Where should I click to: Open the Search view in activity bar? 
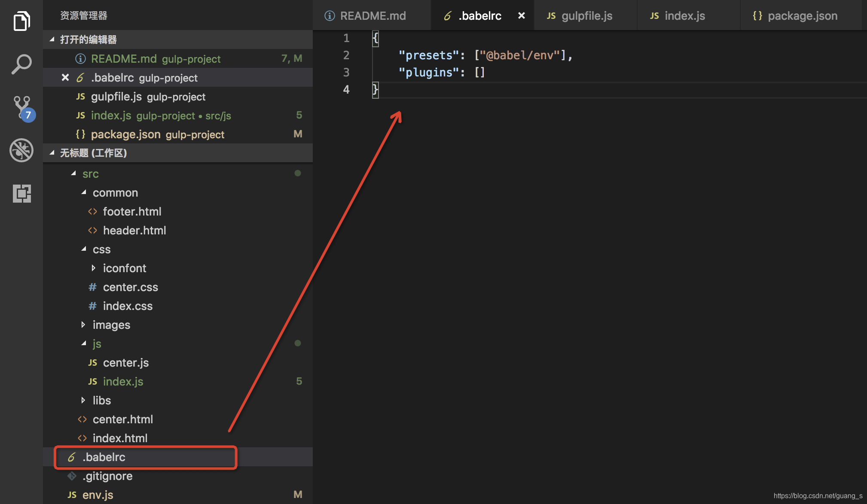(x=21, y=64)
